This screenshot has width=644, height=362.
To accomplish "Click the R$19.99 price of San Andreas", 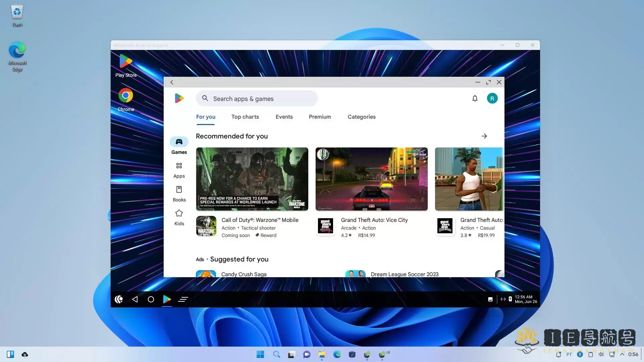I will coord(486,235).
